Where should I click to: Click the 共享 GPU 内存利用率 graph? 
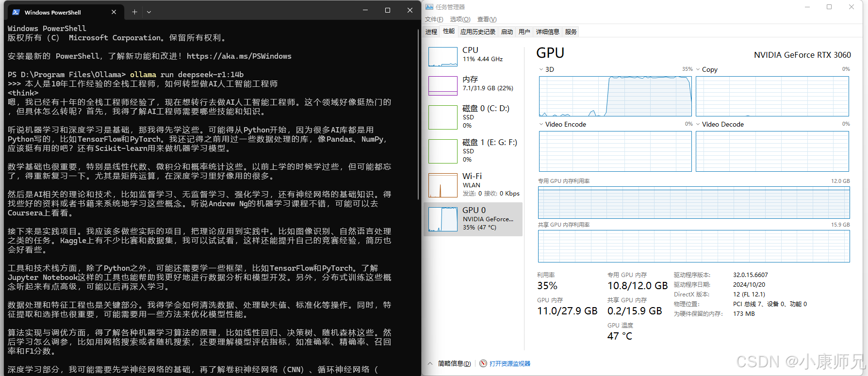694,246
